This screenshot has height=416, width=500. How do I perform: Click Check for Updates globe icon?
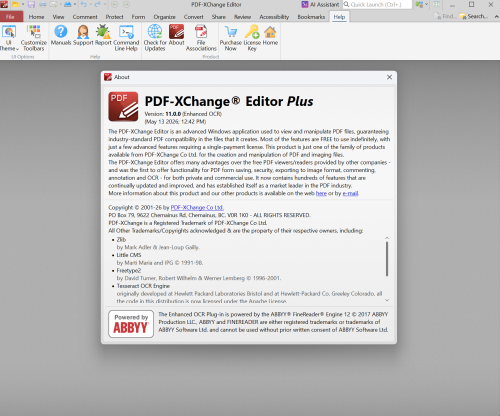click(x=155, y=38)
